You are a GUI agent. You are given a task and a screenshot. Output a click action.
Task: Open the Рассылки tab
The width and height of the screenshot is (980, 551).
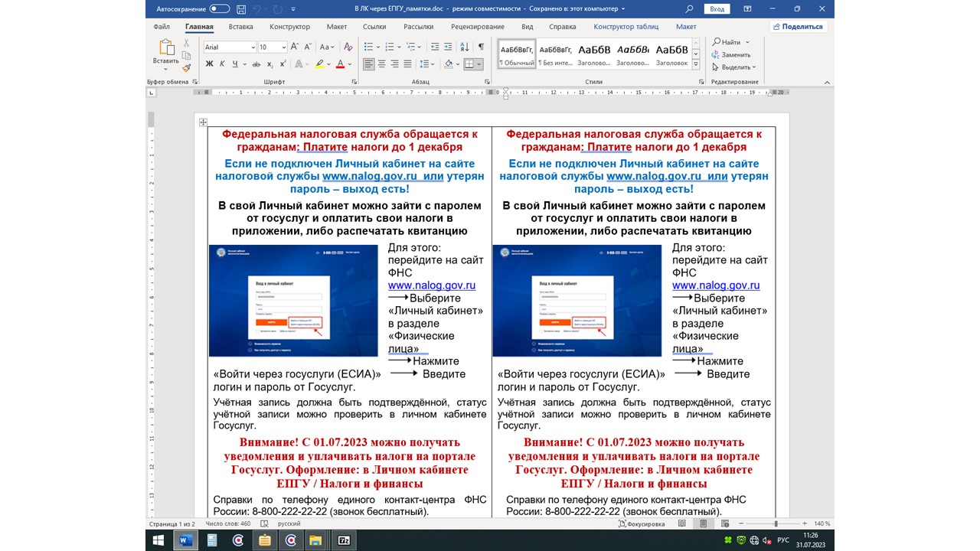click(419, 27)
